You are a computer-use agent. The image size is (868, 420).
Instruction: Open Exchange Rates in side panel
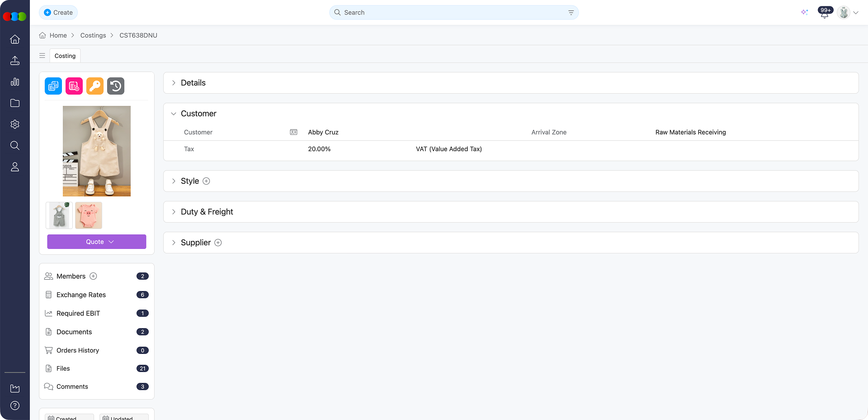coord(81,295)
